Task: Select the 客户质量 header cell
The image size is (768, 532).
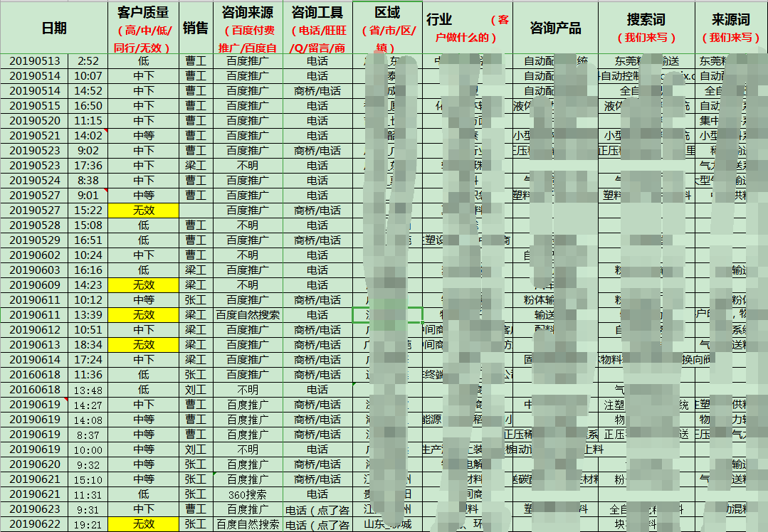Action: click(x=142, y=28)
